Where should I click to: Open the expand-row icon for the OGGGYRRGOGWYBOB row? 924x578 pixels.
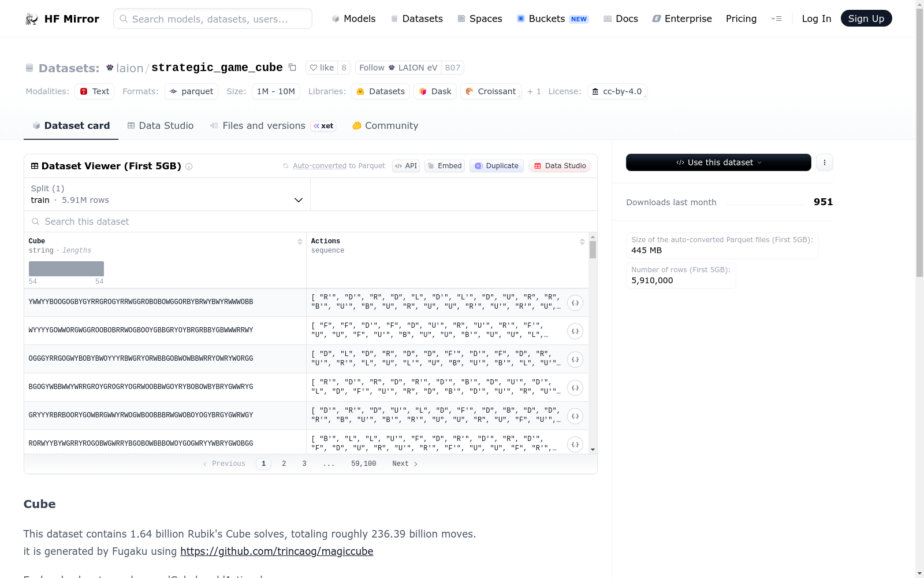(575, 360)
